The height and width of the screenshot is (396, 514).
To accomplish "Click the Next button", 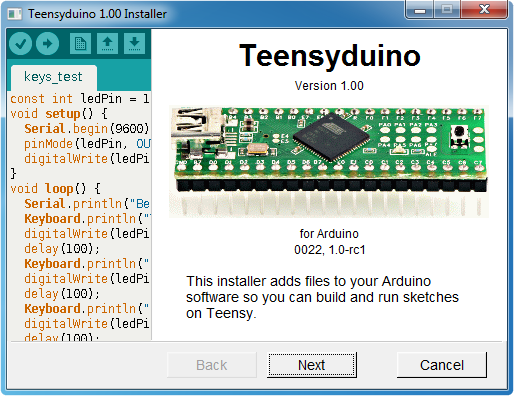I will 312,365.
